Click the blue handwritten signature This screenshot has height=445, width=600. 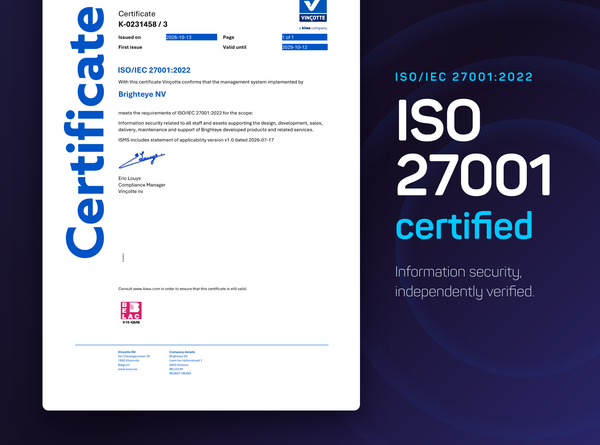(141, 160)
